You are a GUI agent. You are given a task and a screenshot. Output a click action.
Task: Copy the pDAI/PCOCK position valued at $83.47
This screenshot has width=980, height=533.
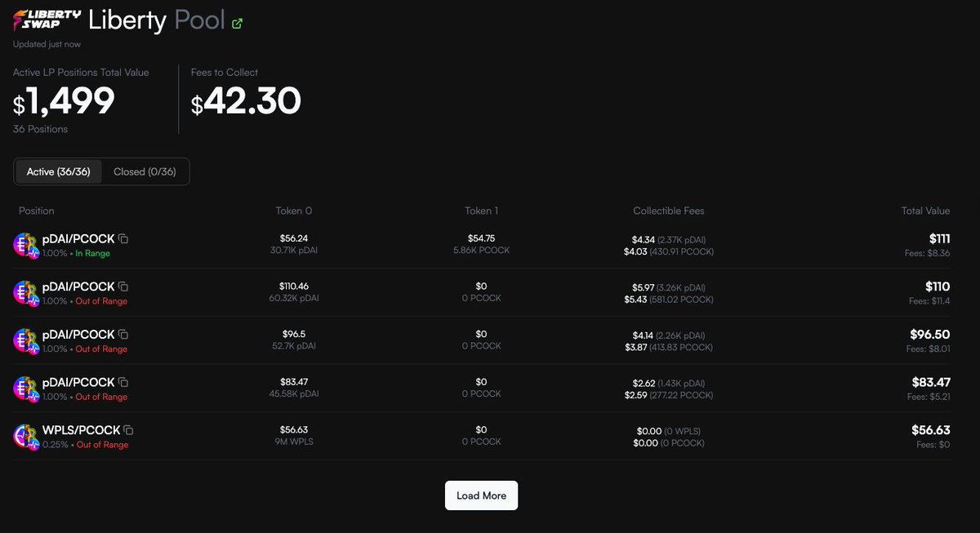click(x=123, y=382)
